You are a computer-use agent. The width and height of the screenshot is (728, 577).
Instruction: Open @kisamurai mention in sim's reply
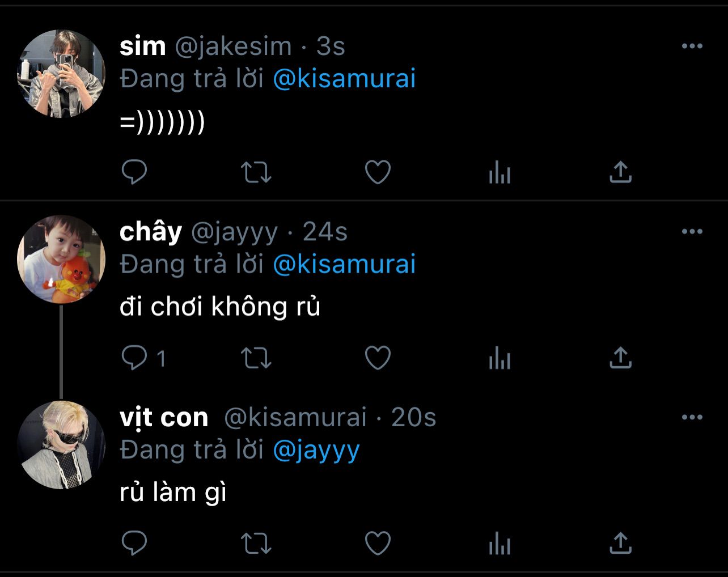tap(344, 79)
